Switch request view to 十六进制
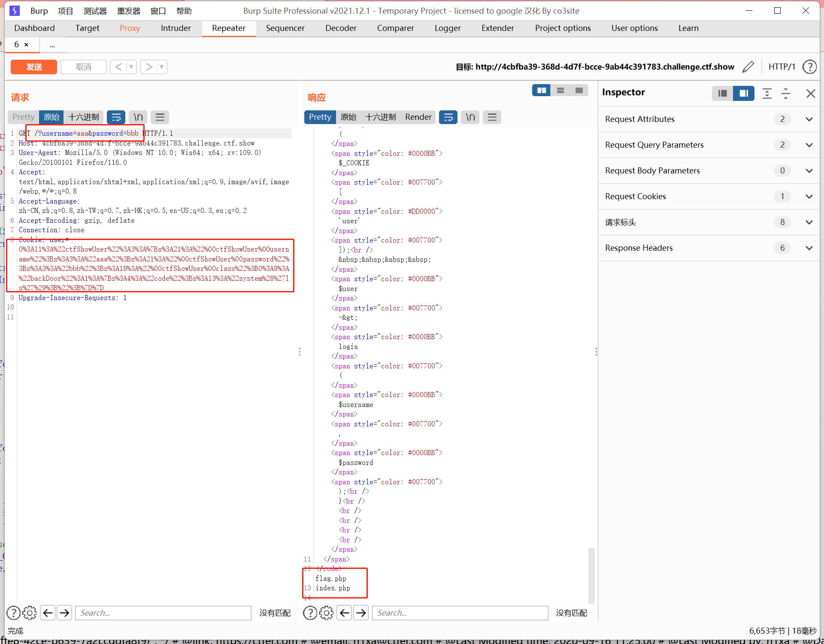Image resolution: width=824 pixels, height=644 pixels. 84,117
